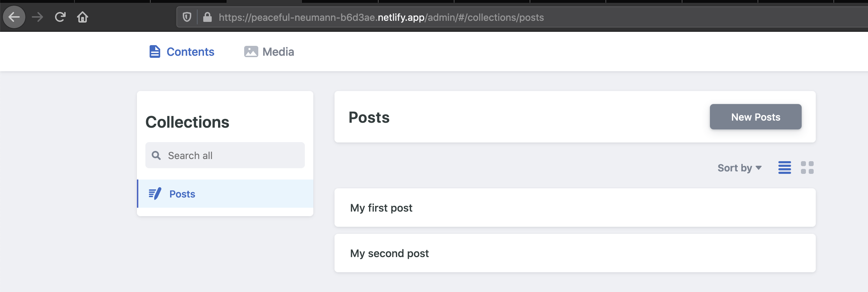Switch to list view layout
Image resolution: width=868 pixels, height=292 pixels.
click(785, 168)
